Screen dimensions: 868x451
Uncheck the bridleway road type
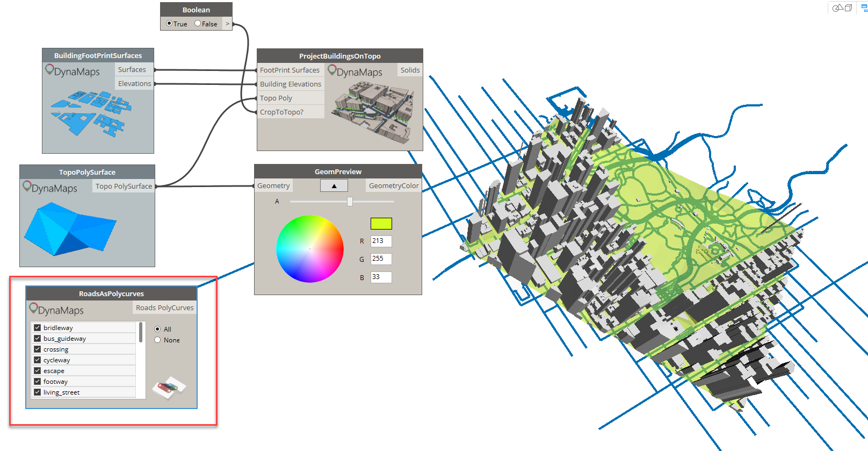pos(38,327)
